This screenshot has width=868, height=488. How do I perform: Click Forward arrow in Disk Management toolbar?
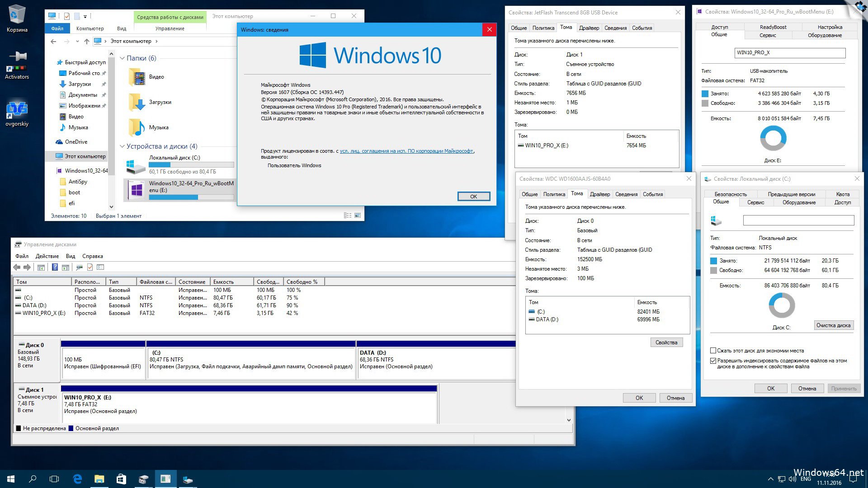click(27, 267)
